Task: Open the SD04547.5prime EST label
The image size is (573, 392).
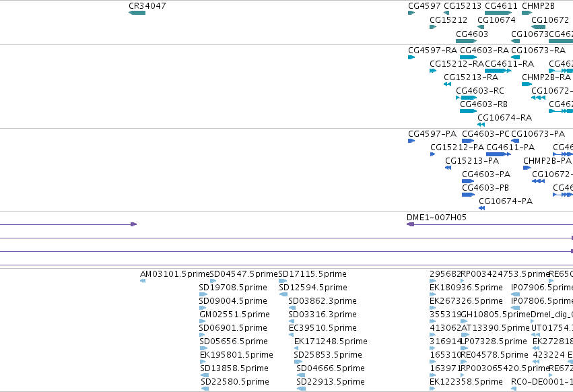Action: tap(244, 274)
